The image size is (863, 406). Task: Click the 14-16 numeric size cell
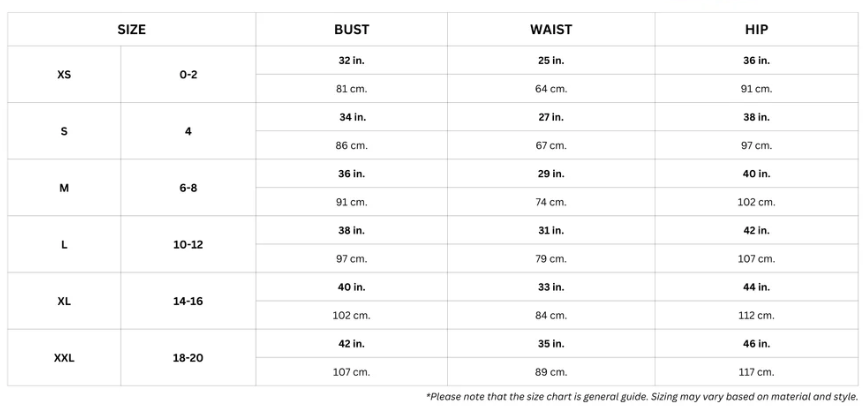tap(188, 301)
